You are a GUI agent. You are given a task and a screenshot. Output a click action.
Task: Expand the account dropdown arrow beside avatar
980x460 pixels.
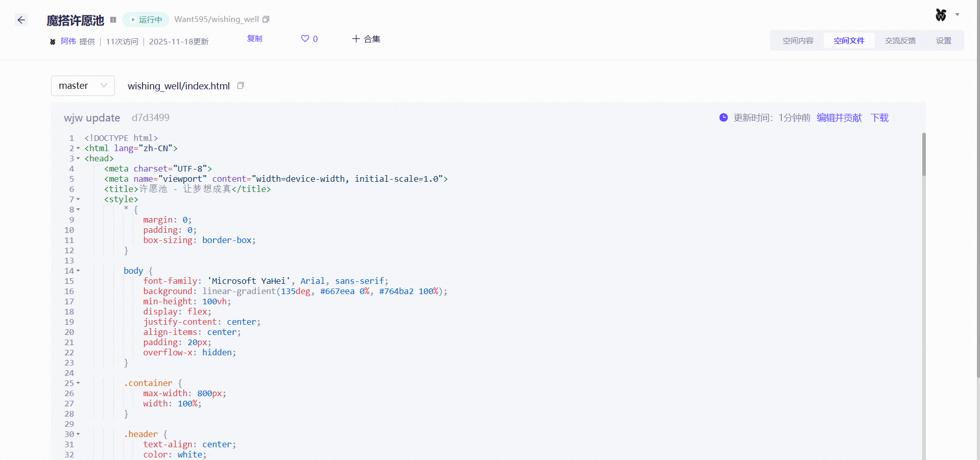click(958, 15)
